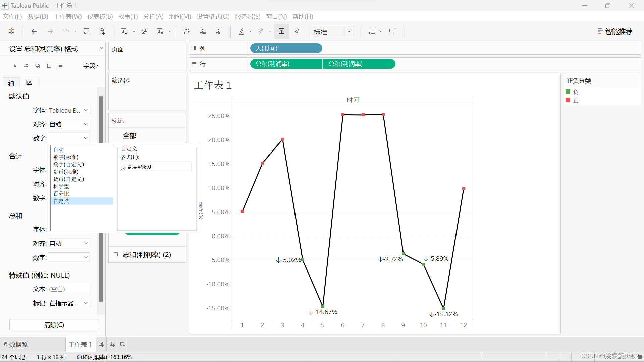
Task: Expand the 字段 dropdown
Action: (x=91, y=66)
